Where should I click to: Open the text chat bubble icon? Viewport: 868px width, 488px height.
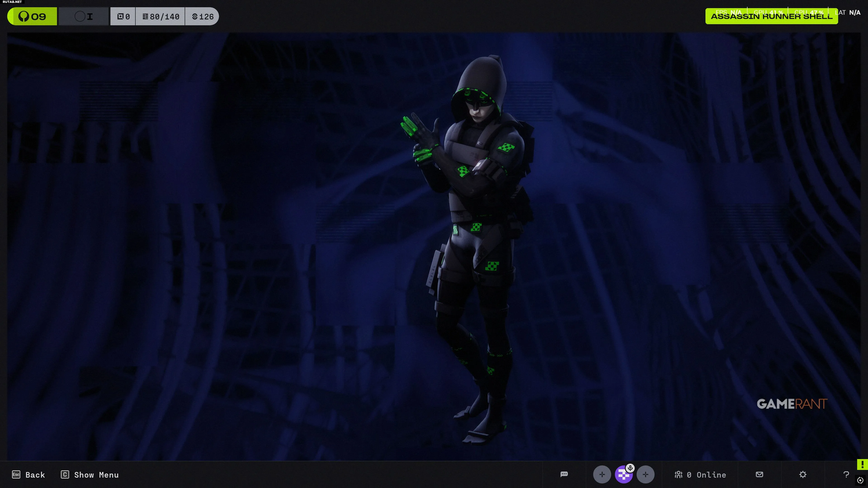564,474
